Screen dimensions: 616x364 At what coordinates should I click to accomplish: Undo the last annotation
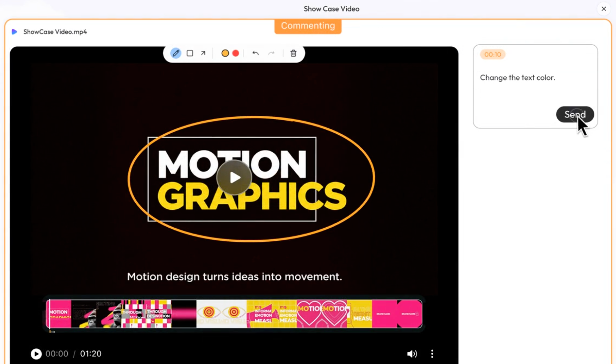[255, 53]
